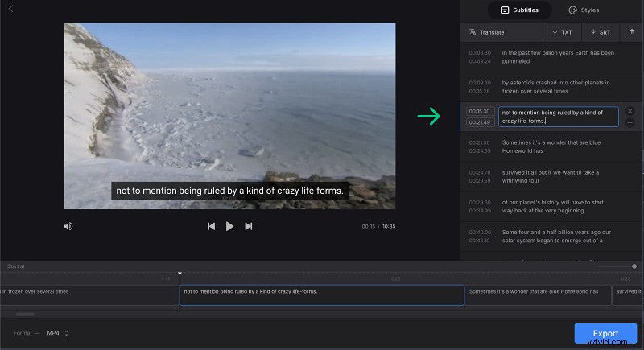Click the Export button
Screen dimensions: 644x350
point(605,333)
